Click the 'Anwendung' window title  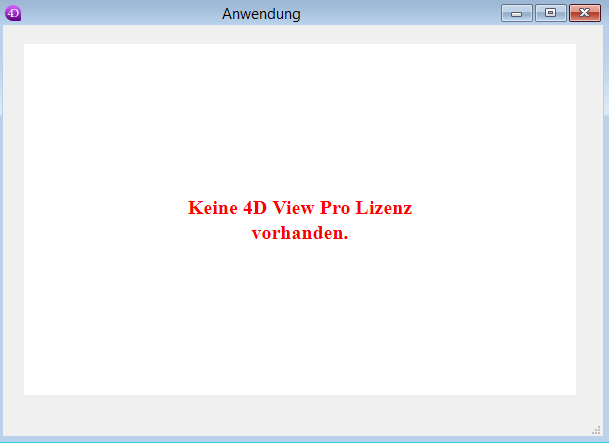tap(261, 14)
